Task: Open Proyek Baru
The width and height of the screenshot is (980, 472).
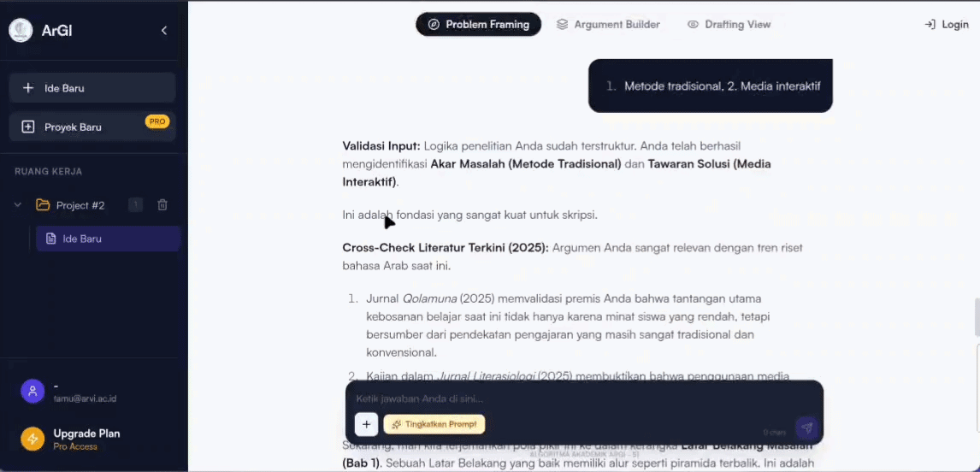Action: click(x=92, y=127)
